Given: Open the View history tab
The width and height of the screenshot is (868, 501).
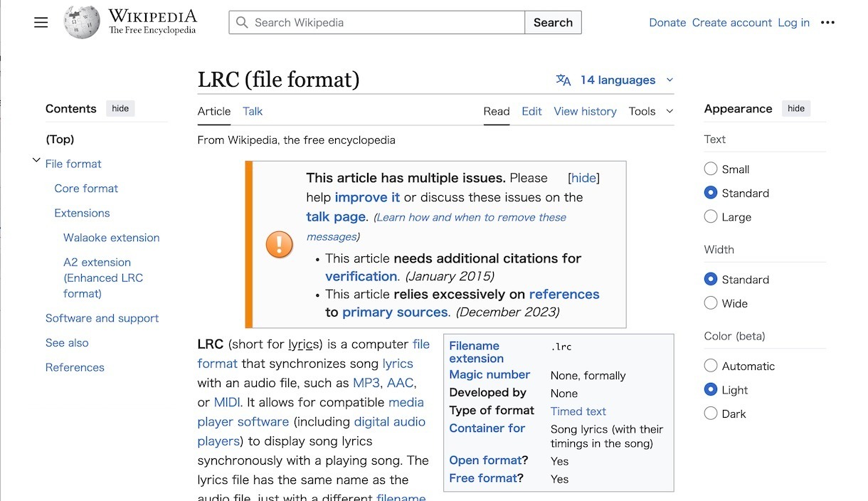Looking at the screenshot, I should click(585, 111).
